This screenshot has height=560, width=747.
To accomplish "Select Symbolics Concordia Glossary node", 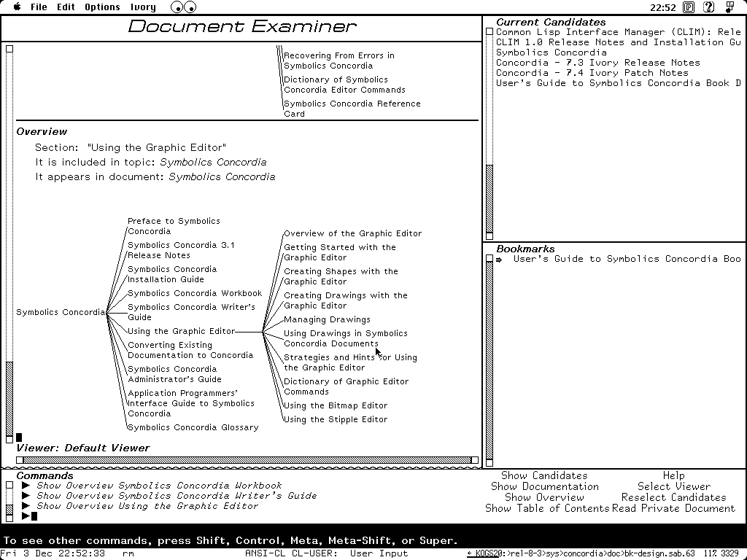I will [x=193, y=427].
